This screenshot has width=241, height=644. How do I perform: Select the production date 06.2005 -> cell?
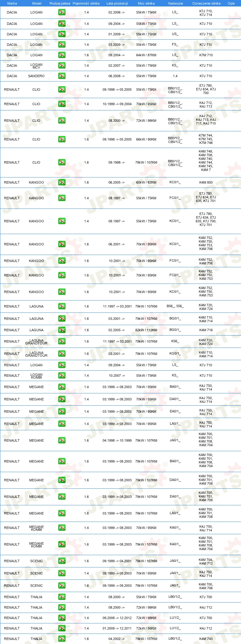116,182
